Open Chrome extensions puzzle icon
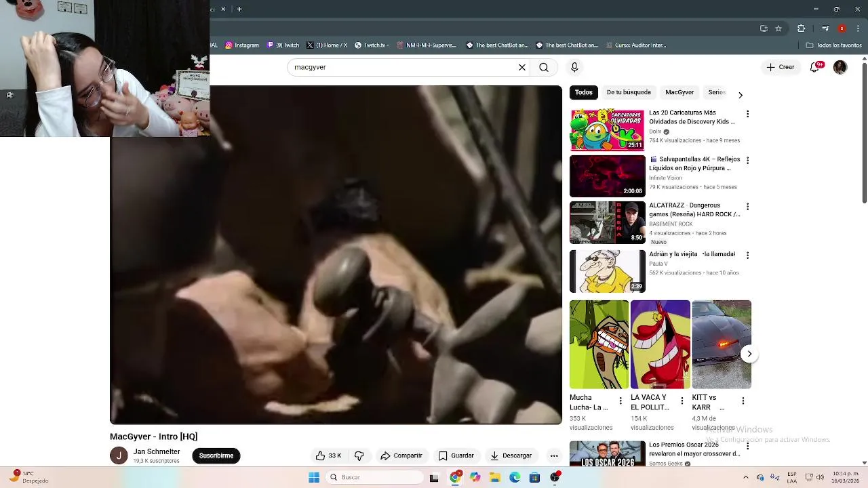The image size is (868, 488). (x=801, y=28)
